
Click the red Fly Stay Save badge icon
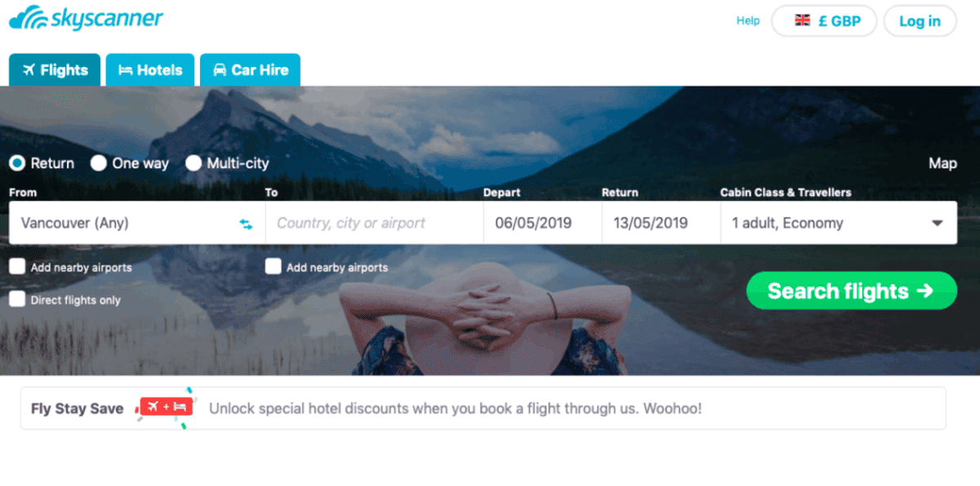pos(166,407)
